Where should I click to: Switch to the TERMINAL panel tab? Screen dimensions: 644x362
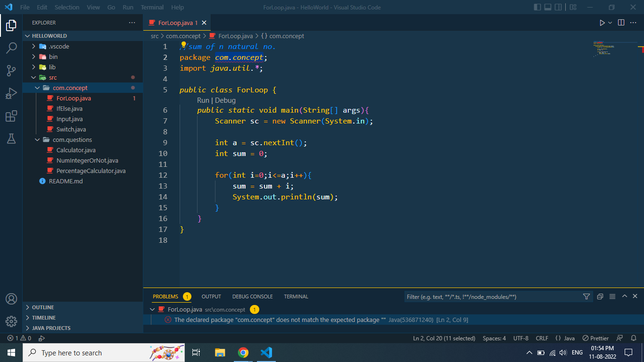coord(296,296)
